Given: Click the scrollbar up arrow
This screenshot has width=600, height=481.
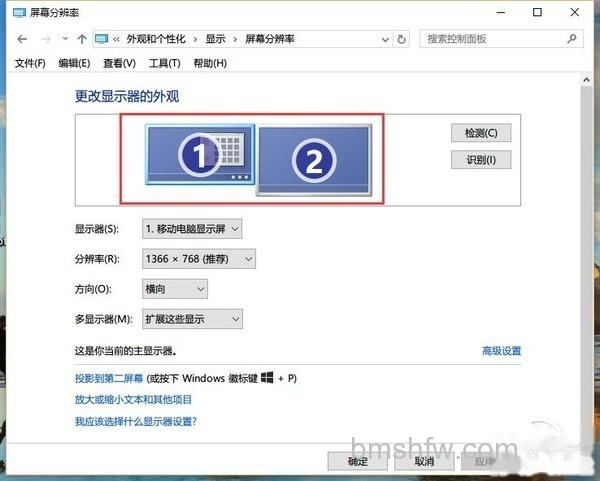Looking at the screenshot, I should click(x=586, y=80).
